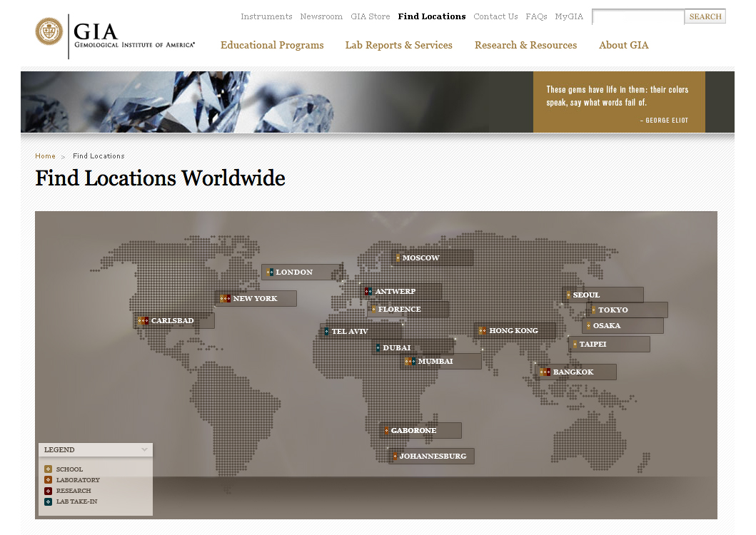Select the Carlsbad location marker

point(173,320)
